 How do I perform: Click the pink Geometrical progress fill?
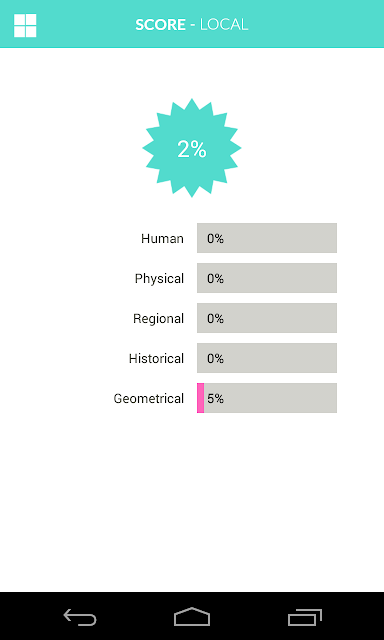200,398
